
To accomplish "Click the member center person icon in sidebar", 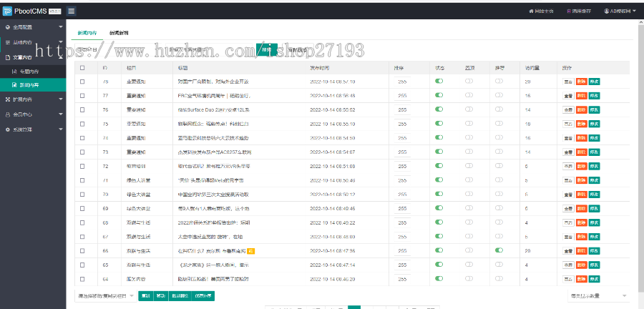I will (8, 114).
